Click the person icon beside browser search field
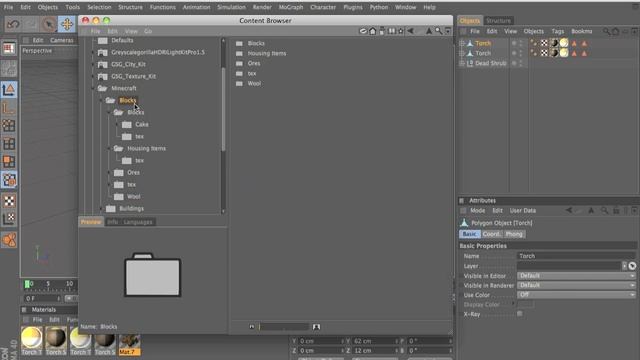Image resolution: width=640 pixels, height=360 pixels. [316, 327]
